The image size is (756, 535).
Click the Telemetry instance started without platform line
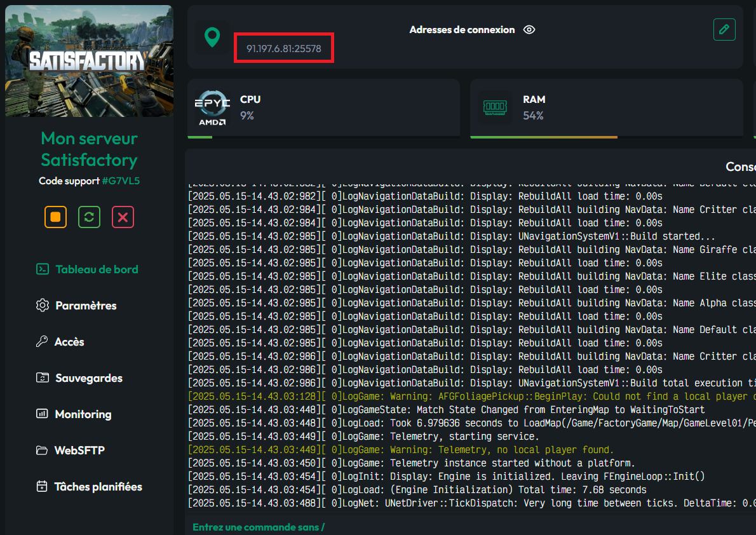(x=411, y=463)
